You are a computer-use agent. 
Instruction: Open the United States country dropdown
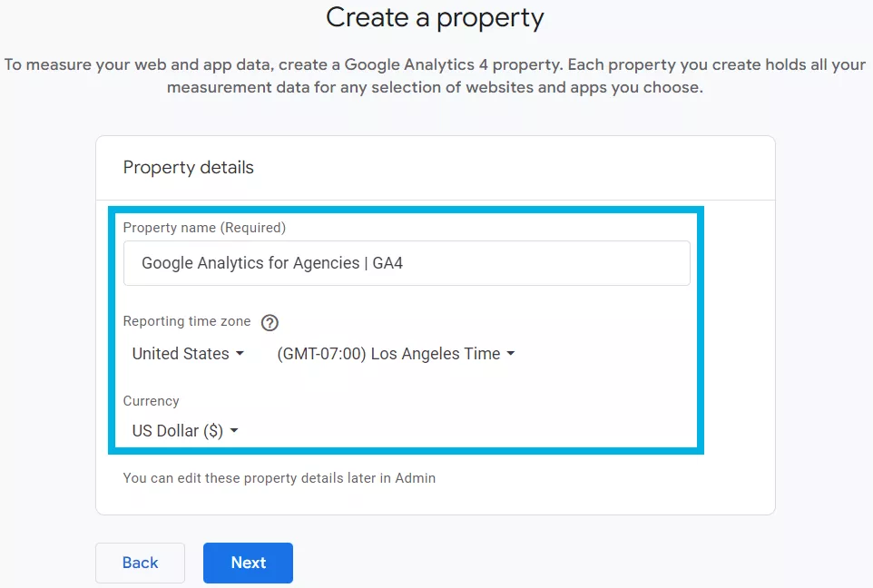[x=187, y=354]
